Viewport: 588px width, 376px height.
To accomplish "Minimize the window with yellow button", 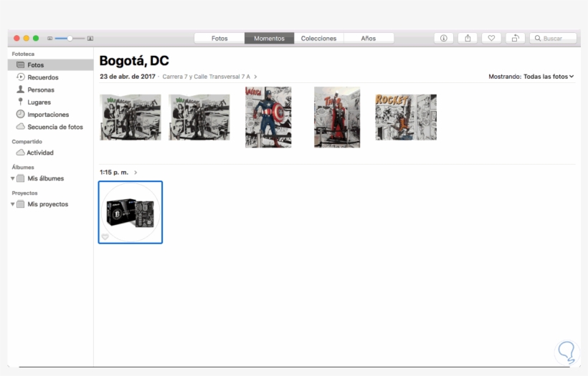I will [27, 38].
